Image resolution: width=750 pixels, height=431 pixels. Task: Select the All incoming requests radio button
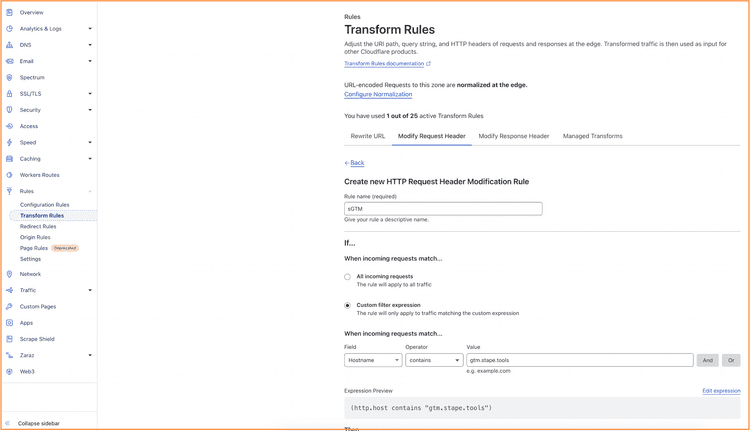coord(348,277)
